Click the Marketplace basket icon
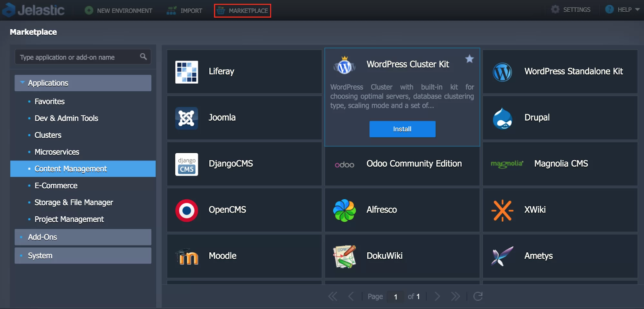Screen dimensions: 644x309 (221, 10)
